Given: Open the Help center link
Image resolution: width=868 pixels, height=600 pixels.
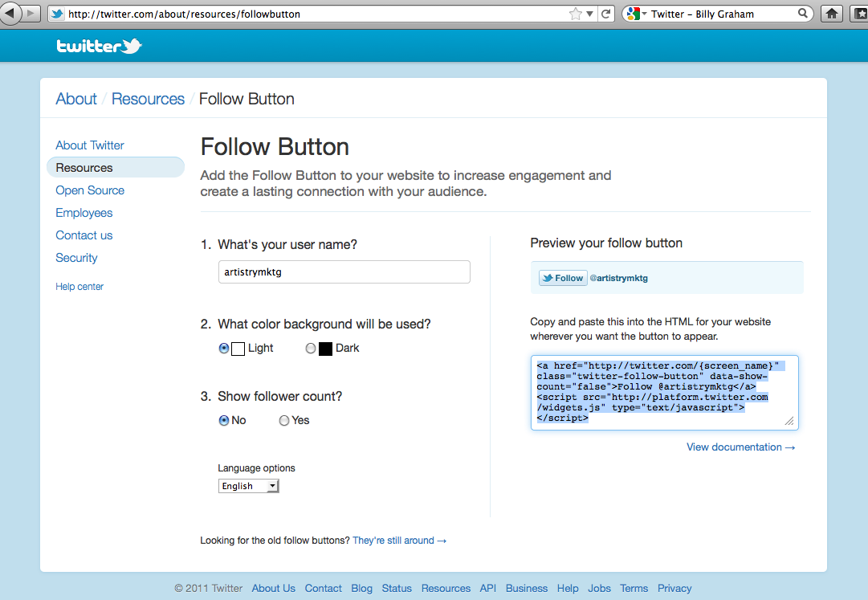Looking at the screenshot, I should tap(79, 287).
